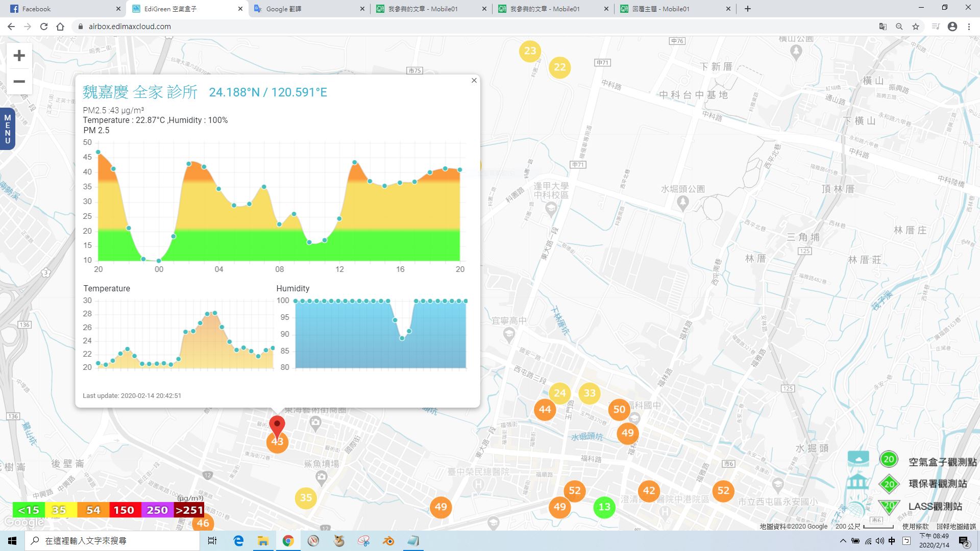The width and height of the screenshot is (980, 551).
Task: Open the yellow 23 sensor marker
Action: click(x=530, y=51)
